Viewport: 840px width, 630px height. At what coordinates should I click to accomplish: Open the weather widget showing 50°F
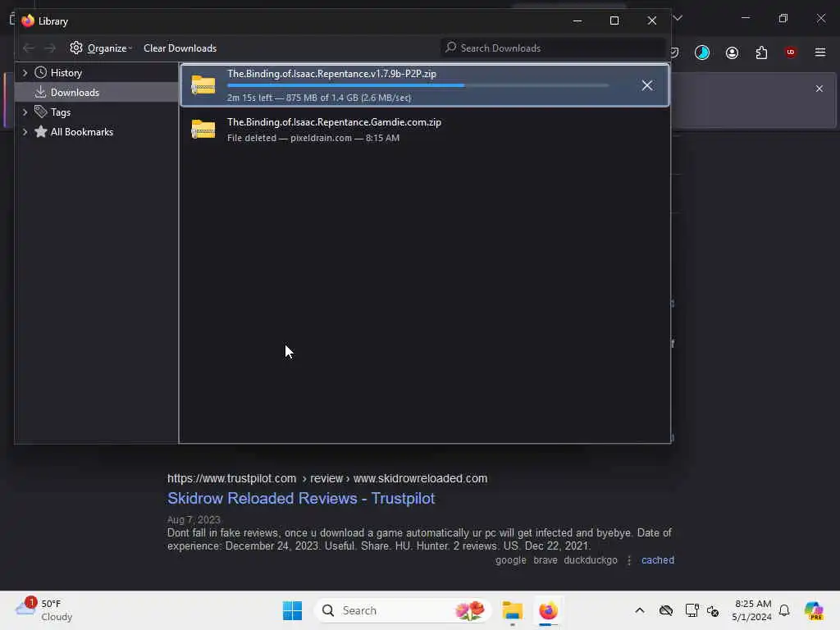(x=44, y=610)
